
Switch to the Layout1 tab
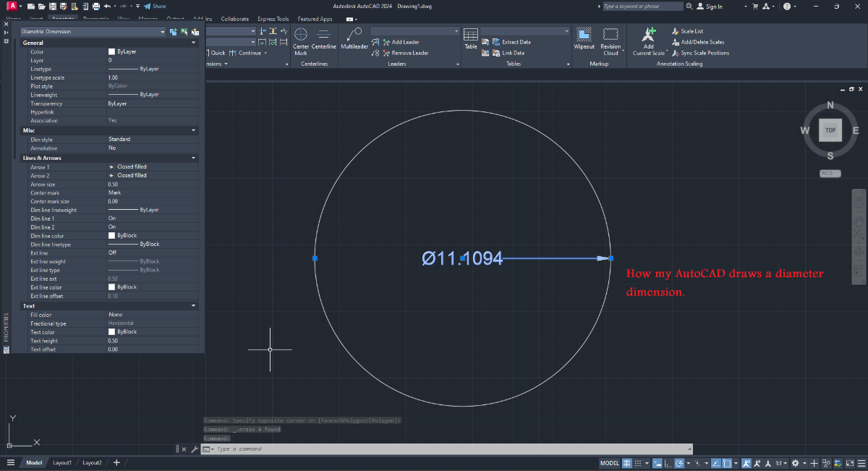pos(62,462)
